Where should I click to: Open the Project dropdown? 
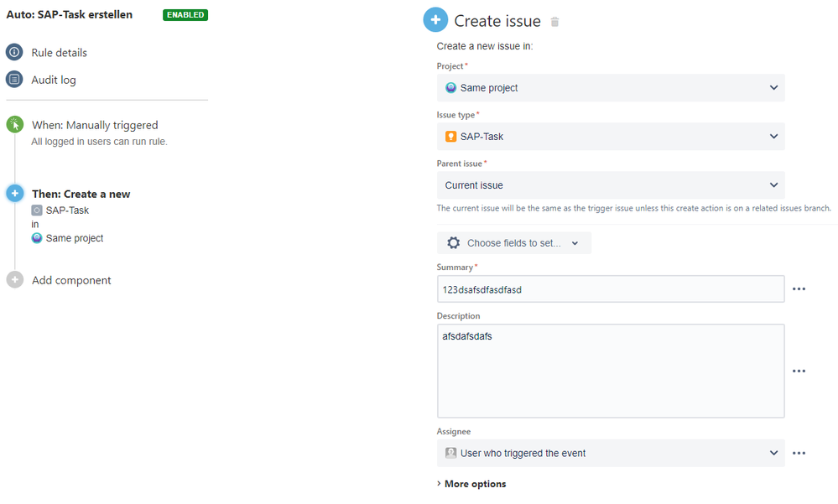611,88
